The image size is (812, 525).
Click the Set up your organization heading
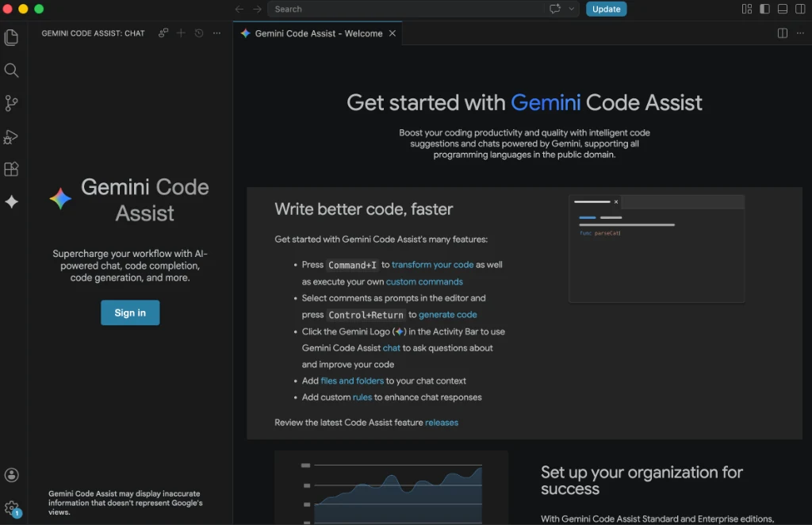pyautogui.click(x=642, y=481)
